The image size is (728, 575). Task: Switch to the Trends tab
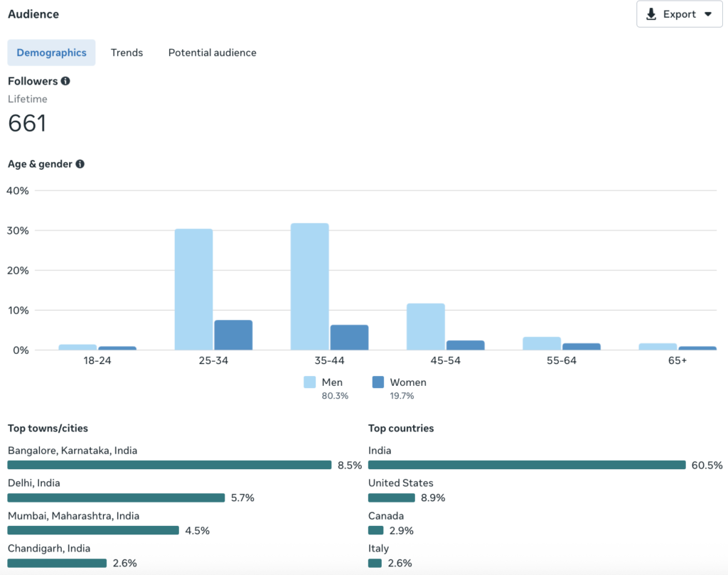[x=127, y=53]
